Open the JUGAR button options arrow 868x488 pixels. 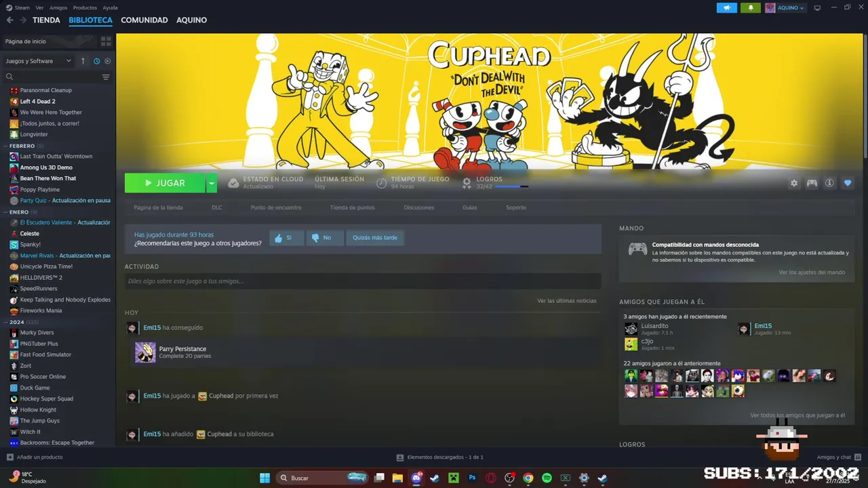[x=212, y=183]
